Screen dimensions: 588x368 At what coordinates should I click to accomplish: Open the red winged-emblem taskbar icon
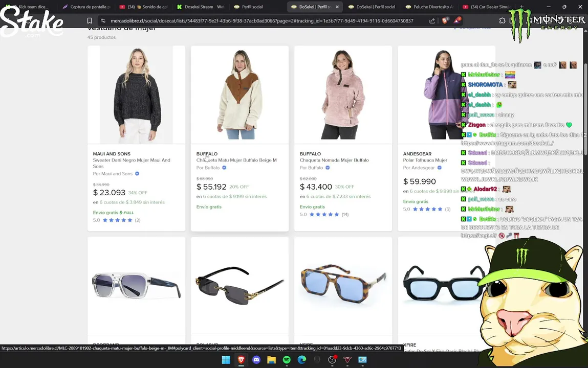pyautogui.click(x=347, y=360)
